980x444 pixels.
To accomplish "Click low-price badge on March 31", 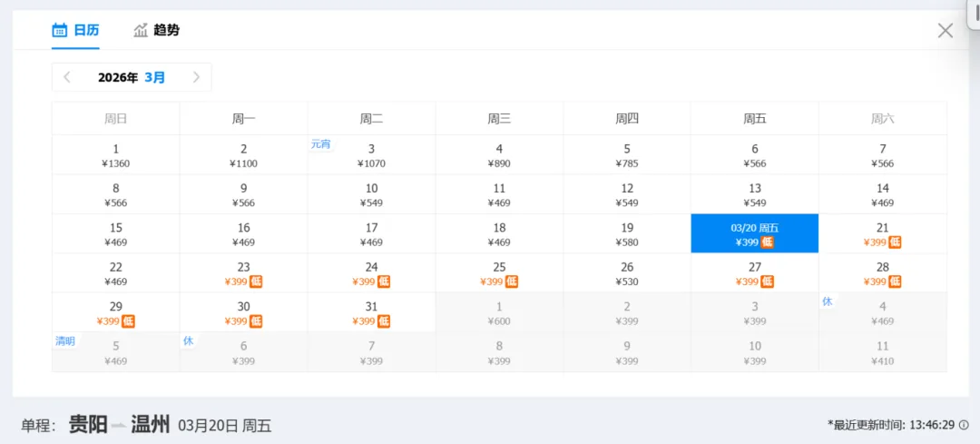I will click(384, 321).
